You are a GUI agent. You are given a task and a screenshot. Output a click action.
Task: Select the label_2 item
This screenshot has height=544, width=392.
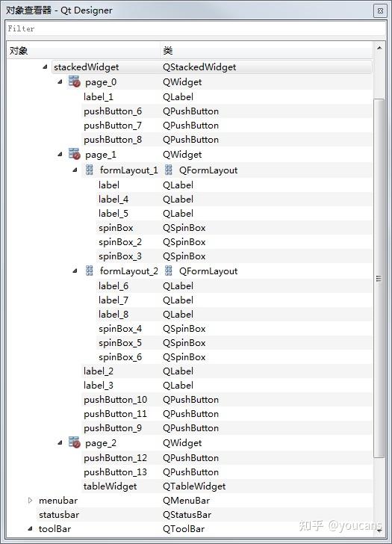coord(99,371)
